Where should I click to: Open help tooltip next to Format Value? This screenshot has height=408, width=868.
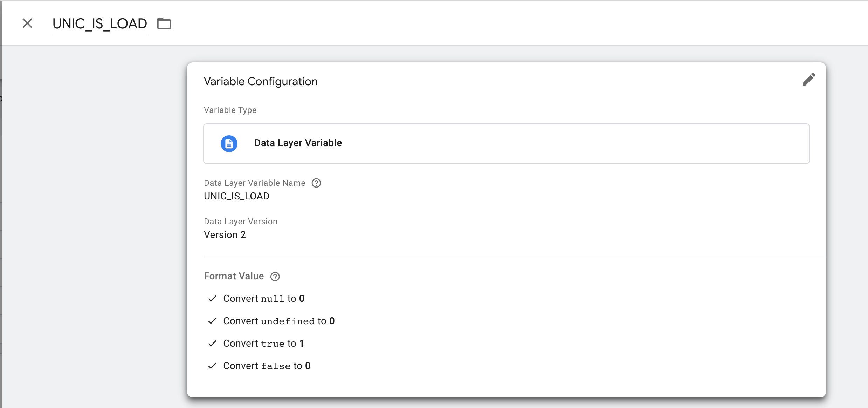275,277
